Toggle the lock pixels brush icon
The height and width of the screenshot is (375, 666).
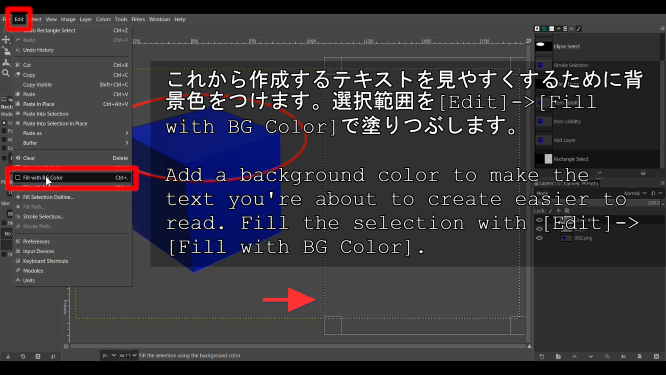550,211
